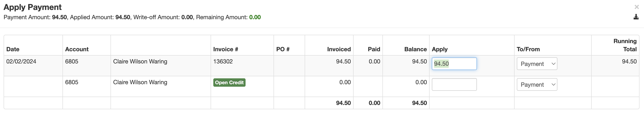Click the PO # column header

pos(283,49)
